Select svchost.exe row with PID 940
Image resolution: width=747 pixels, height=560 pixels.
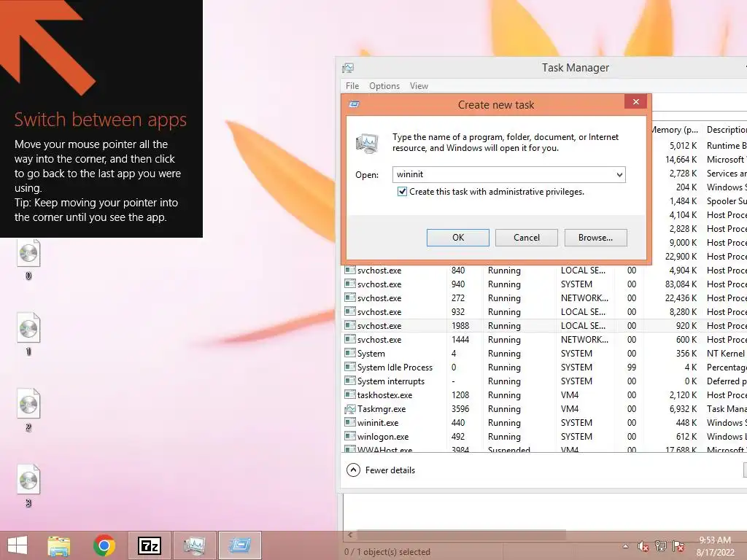coord(545,284)
